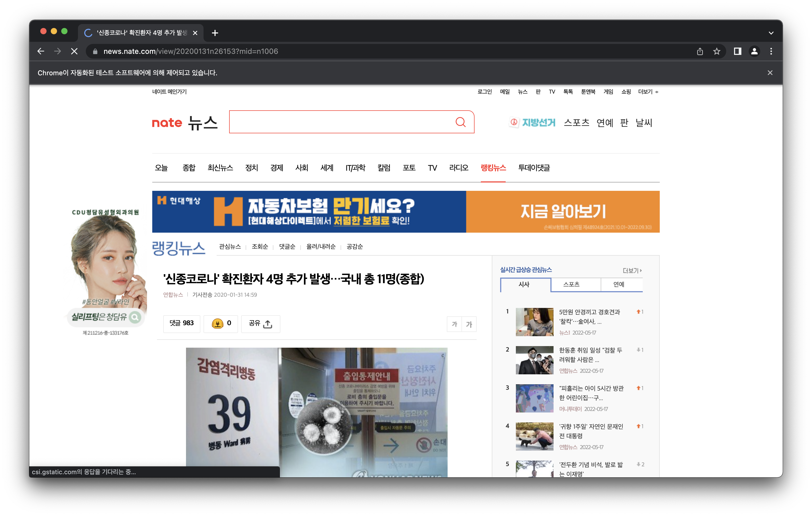Open the 톡톡 top bar link

point(568,92)
